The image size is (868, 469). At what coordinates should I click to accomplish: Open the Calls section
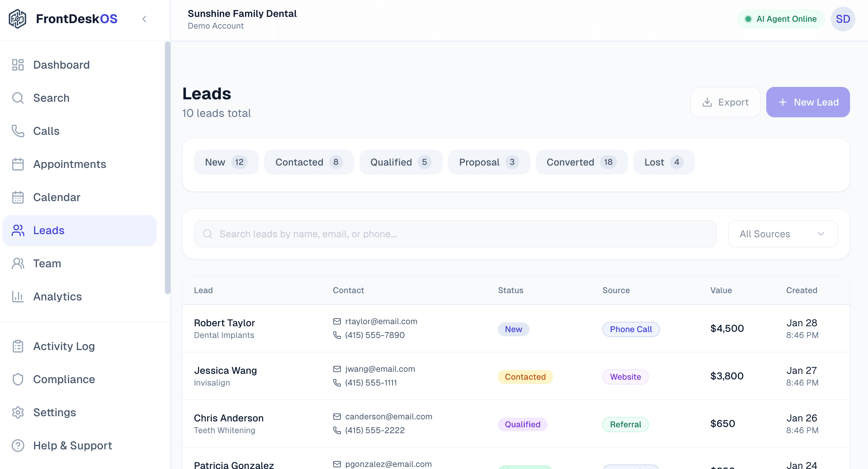(46, 131)
